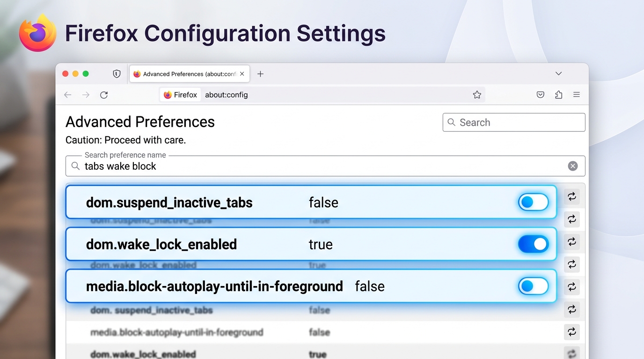The image size is (644, 359).
Task: Click the about:config address field
Action: point(323,95)
